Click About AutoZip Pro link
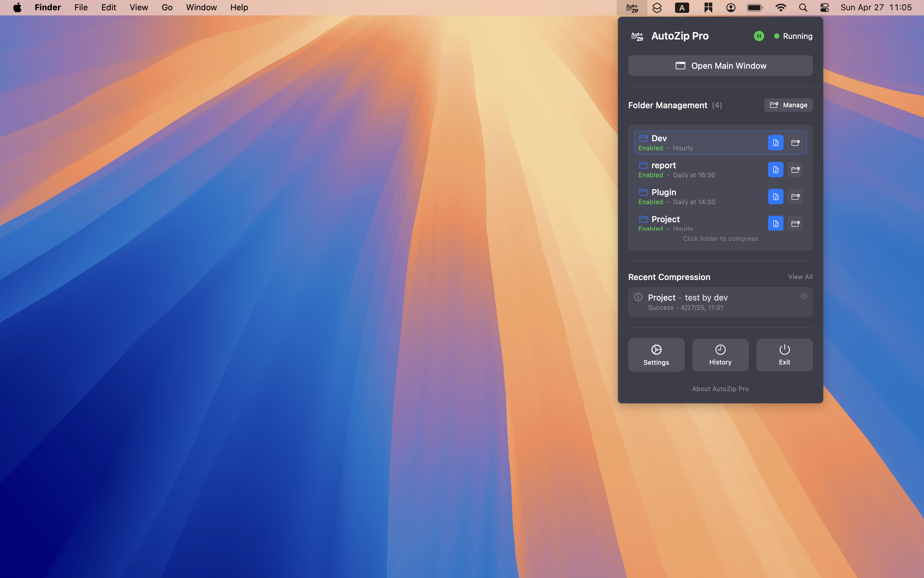 pyautogui.click(x=720, y=389)
